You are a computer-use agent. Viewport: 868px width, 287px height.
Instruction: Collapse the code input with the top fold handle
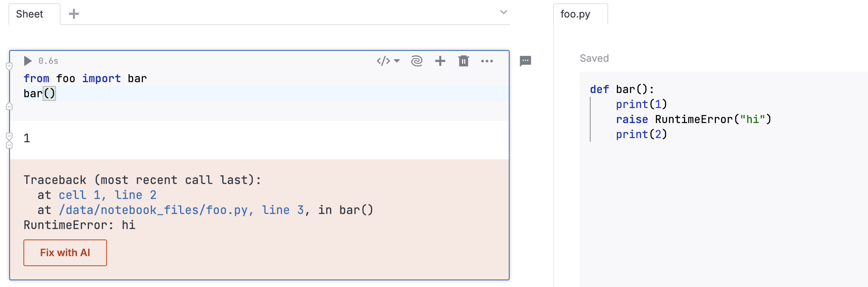[9, 66]
